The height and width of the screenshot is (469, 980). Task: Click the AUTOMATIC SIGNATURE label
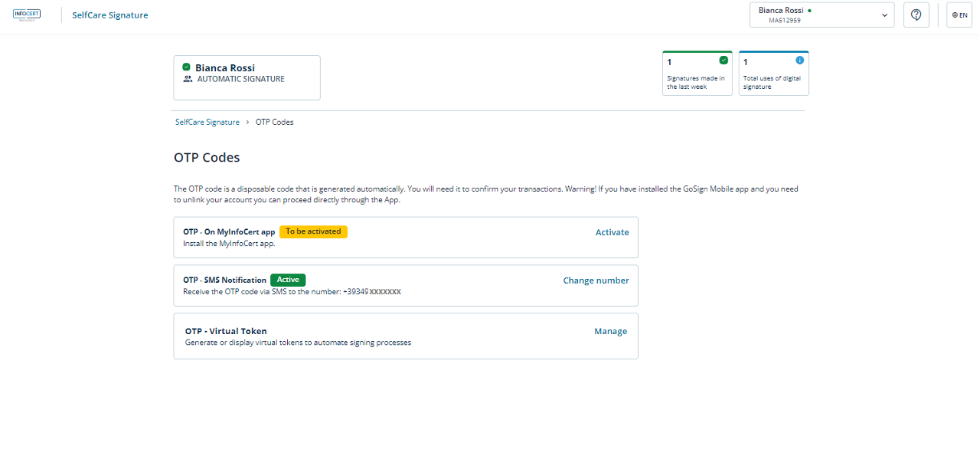(241, 79)
